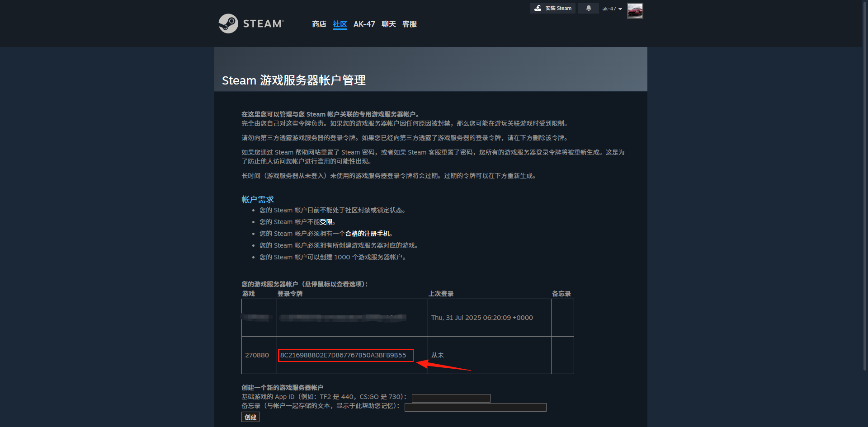The height and width of the screenshot is (427, 868).
Task: Select the login token 8C216988802E7D867767B50A3BFB9B55
Action: coord(343,355)
